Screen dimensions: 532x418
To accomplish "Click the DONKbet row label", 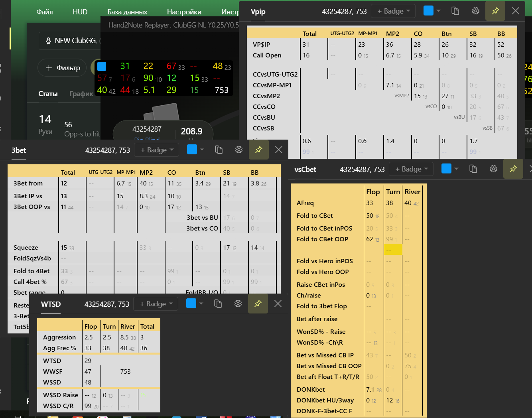I will coord(311,389).
